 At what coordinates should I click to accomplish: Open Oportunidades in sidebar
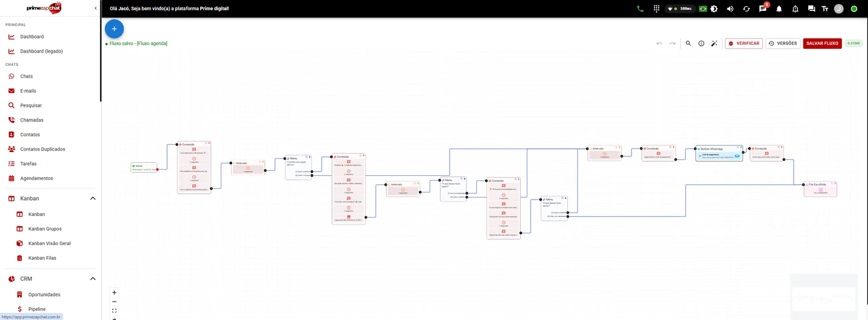pyautogui.click(x=44, y=295)
